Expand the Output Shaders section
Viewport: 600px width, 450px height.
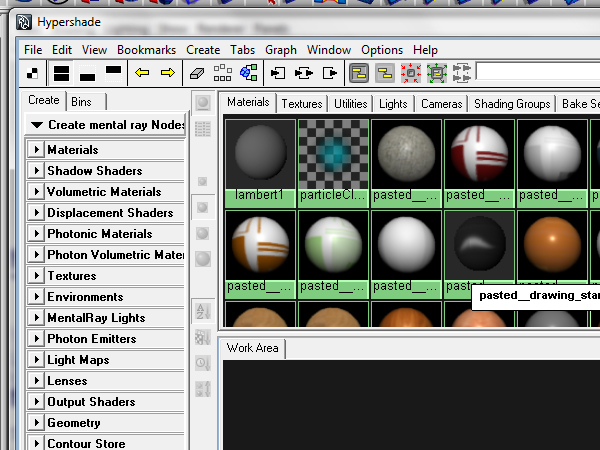(37, 402)
